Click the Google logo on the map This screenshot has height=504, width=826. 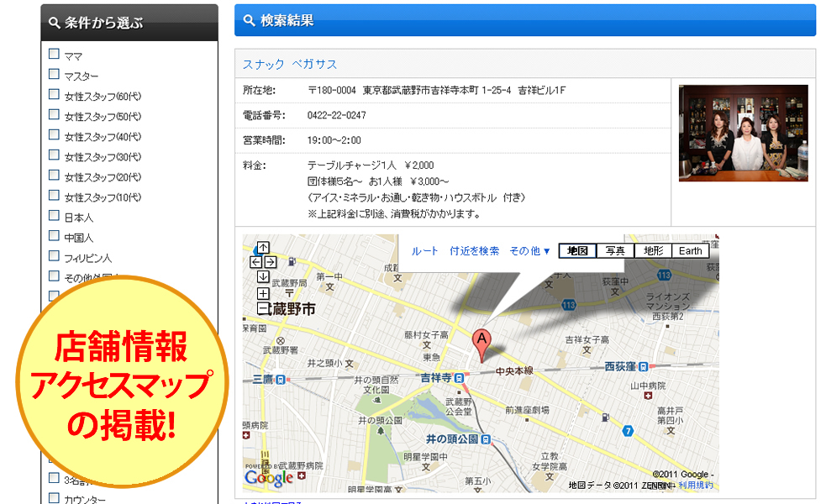tap(269, 477)
